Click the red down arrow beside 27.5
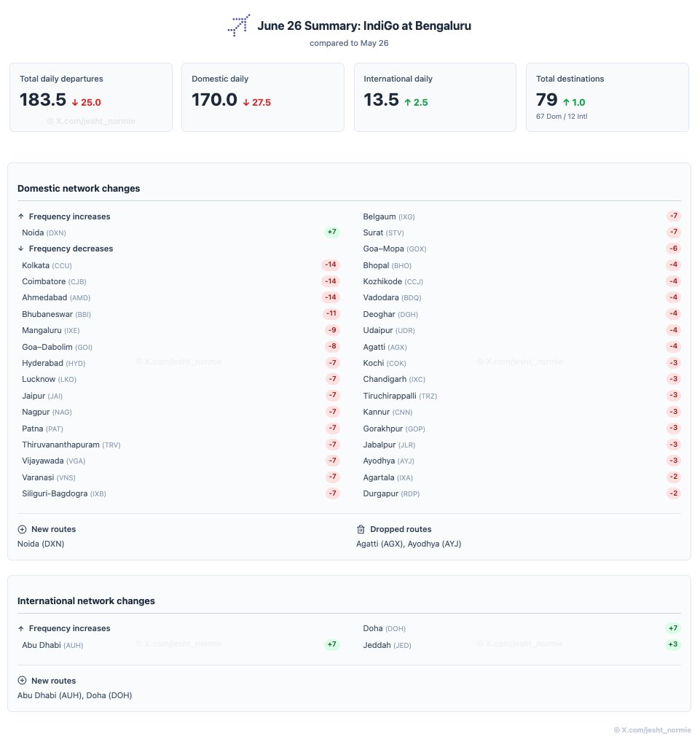This screenshot has width=700, height=739. click(246, 102)
